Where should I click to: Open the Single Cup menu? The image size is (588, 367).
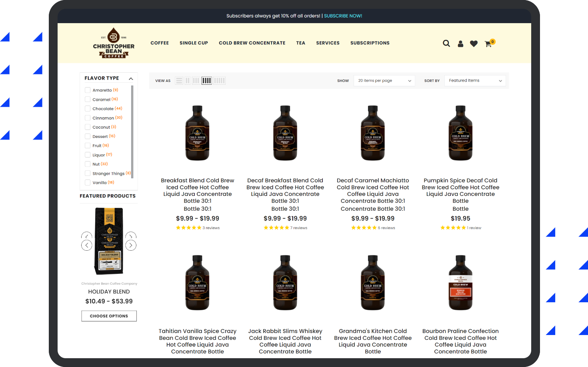click(194, 43)
